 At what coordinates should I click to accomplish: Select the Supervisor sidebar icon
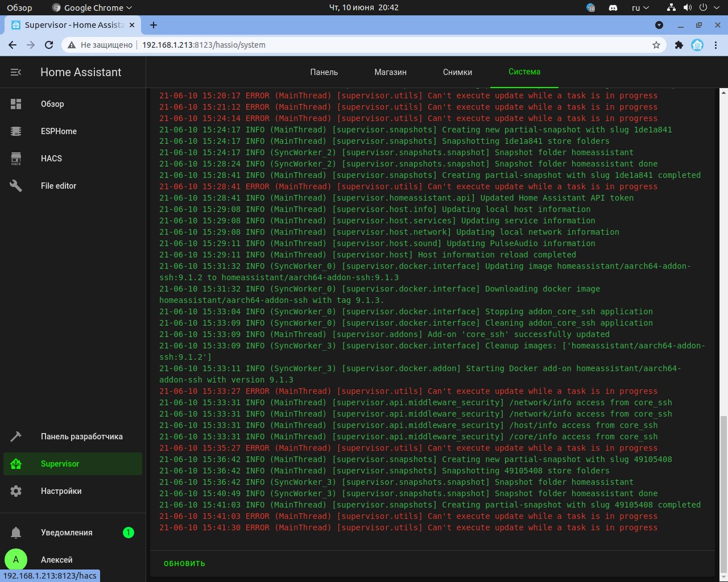click(16, 464)
